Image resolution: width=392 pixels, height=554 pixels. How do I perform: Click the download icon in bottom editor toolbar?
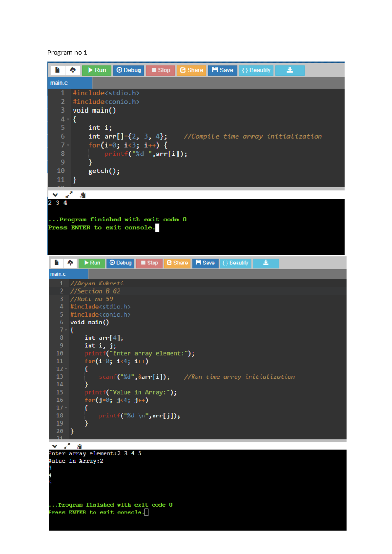coord(266,263)
